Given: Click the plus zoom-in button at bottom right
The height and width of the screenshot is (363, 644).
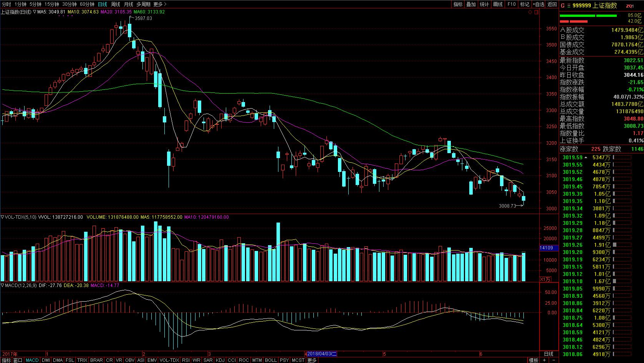Looking at the screenshot, I should (x=545, y=360).
